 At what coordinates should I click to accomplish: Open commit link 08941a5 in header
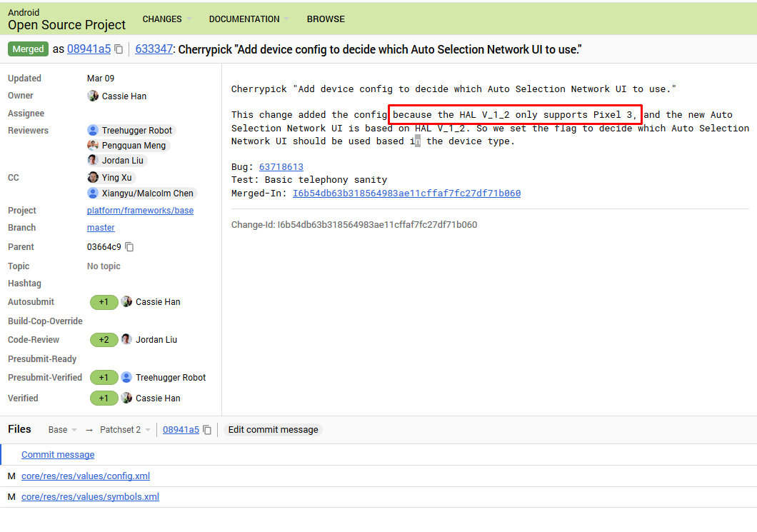(89, 49)
